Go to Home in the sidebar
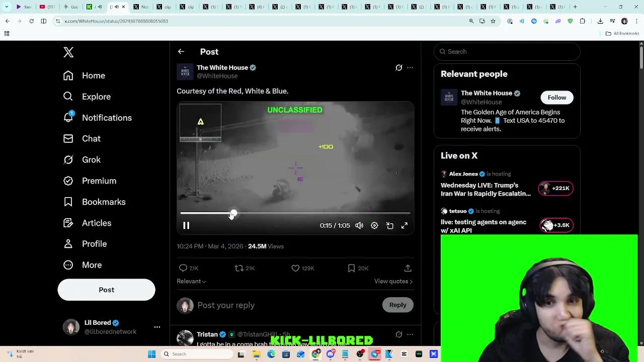This screenshot has width=644, height=362. click(x=85, y=75)
